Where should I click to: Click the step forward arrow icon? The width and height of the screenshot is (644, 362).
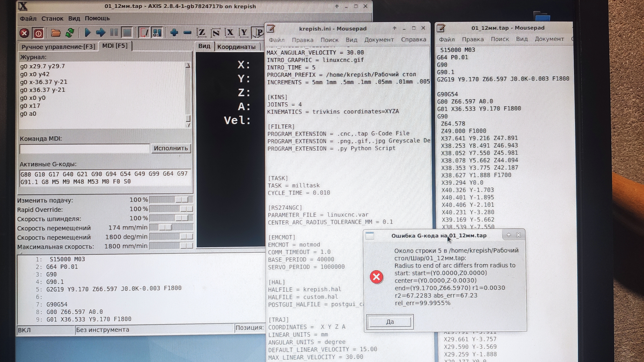click(101, 32)
